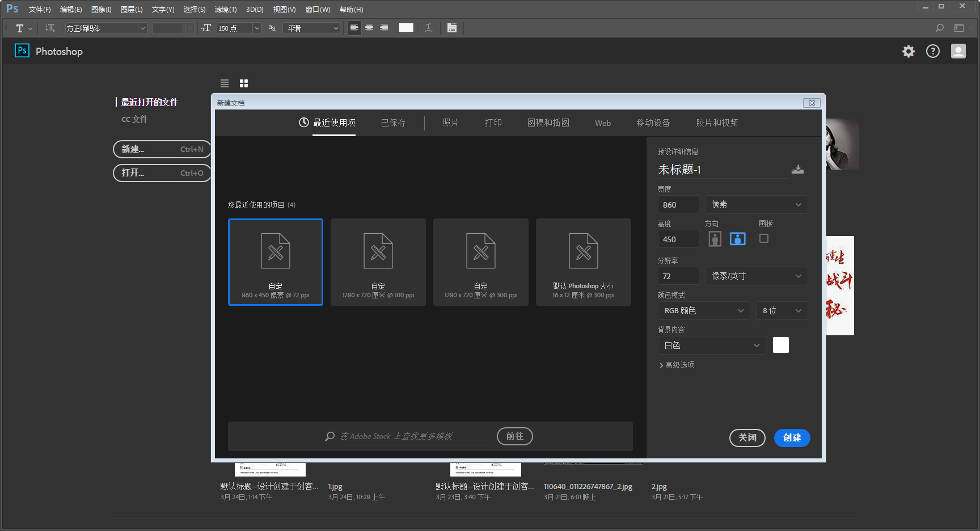Click the search magnifier icon in options bar

pyautogui.click(x=940, y=28)
